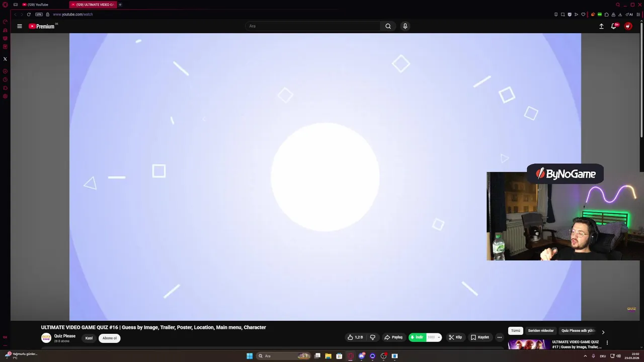Open the clock showing 22:02
The image size is (644, 362).
pos(632,356)
